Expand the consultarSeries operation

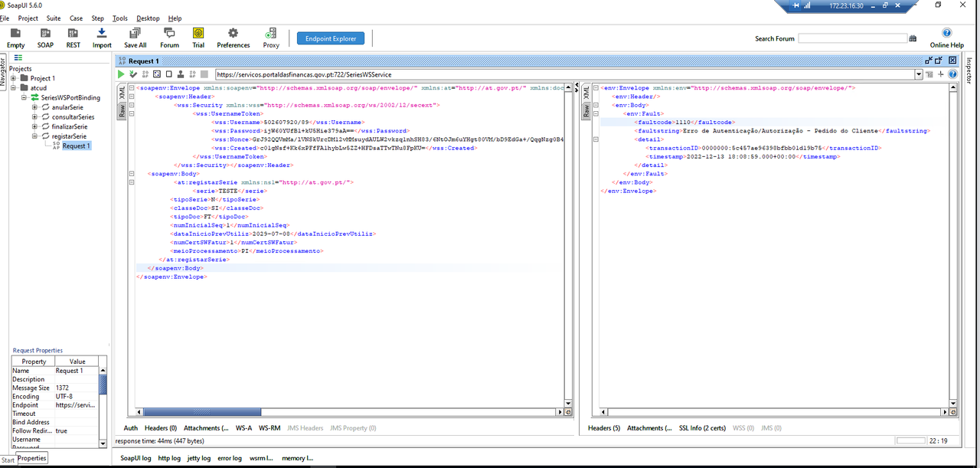[34, 117]
